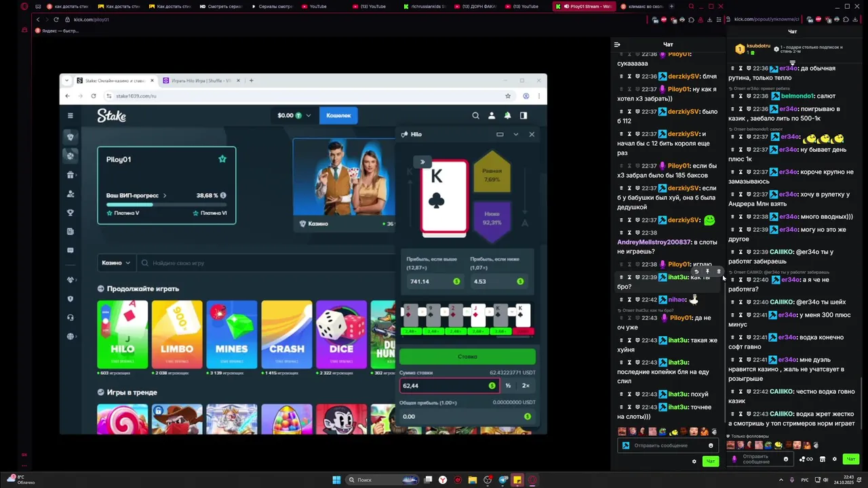Switch to Играть Hilo Shuffle tab
Screen dimensions: 868x488
(202, 80)
